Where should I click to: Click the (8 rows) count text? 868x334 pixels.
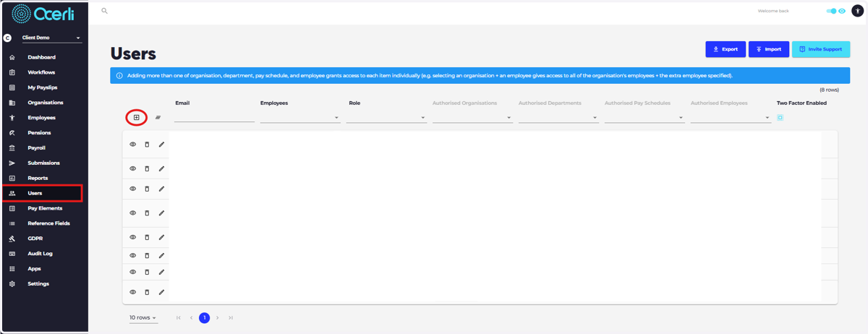829,90
